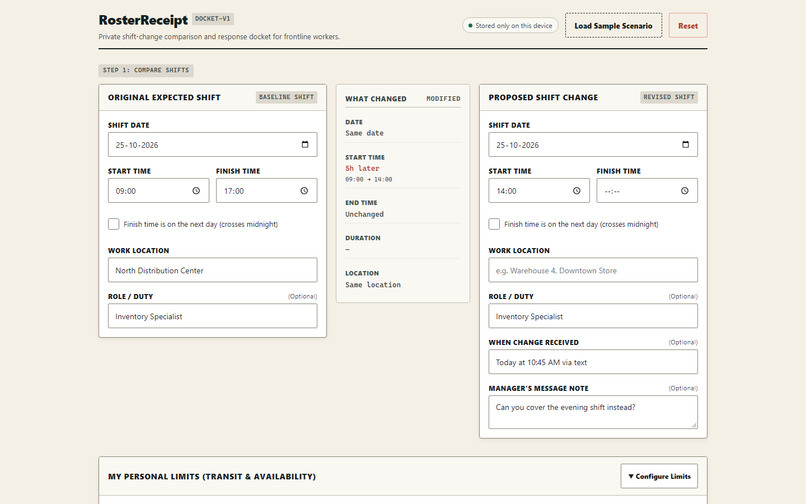This screenshot has height=504, width=806.
Task: Click '09:00 → 14:00' time change text
Action: tap(369, 179)
